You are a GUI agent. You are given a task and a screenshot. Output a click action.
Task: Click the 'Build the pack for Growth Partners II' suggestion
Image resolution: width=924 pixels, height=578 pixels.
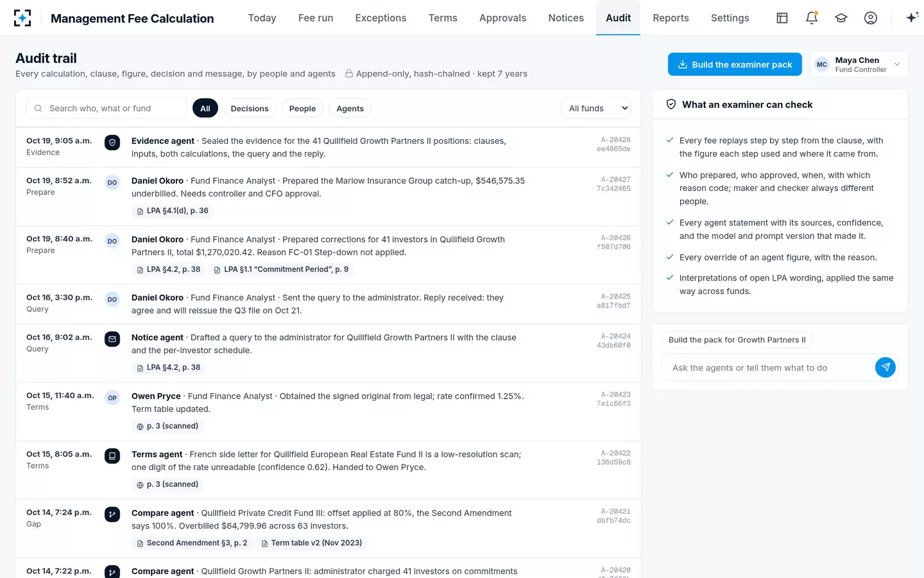737,340
